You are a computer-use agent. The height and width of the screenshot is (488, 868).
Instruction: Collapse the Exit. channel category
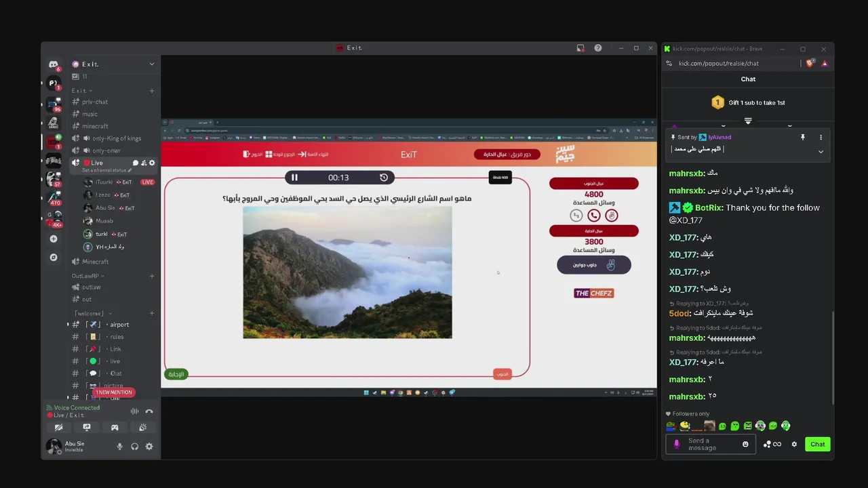coord(82,91)
